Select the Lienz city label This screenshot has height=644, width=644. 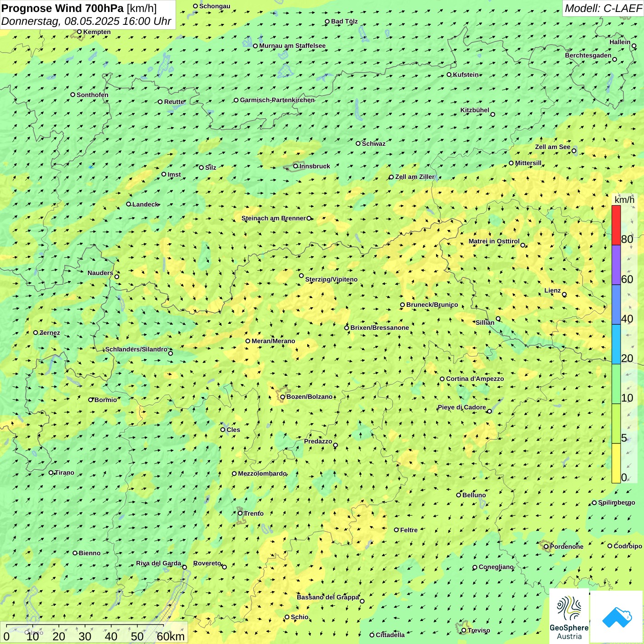(x=552, y=290)
